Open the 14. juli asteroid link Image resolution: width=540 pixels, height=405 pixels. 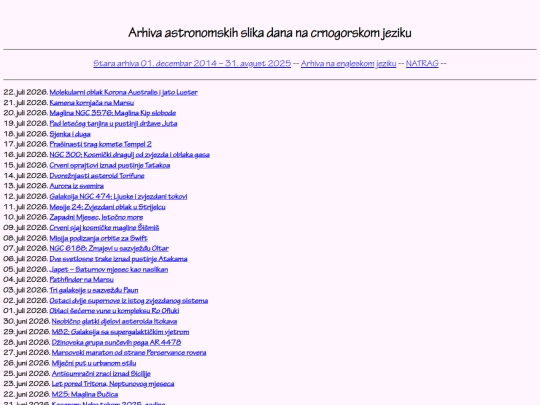pos(97,176)
